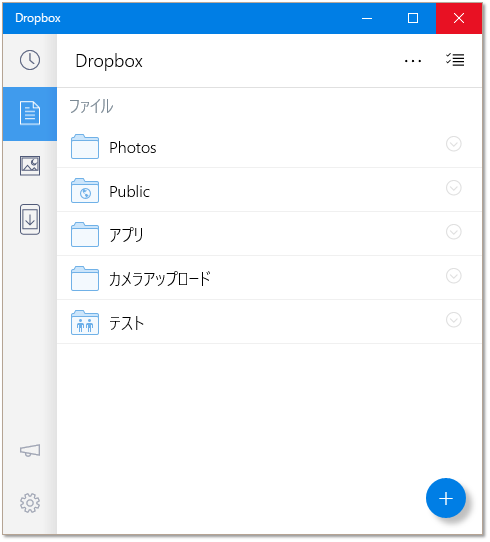
Task: Click the Photos folder icon
Action: (x=85, y=147)
